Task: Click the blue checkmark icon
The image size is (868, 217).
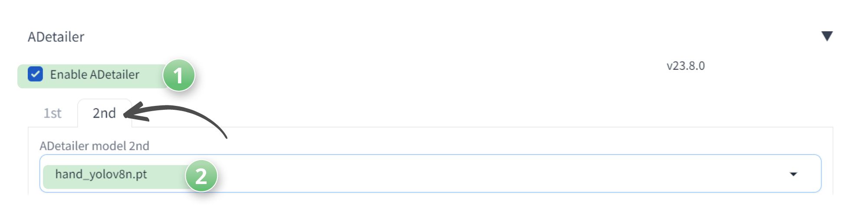Action: point(35,74)
